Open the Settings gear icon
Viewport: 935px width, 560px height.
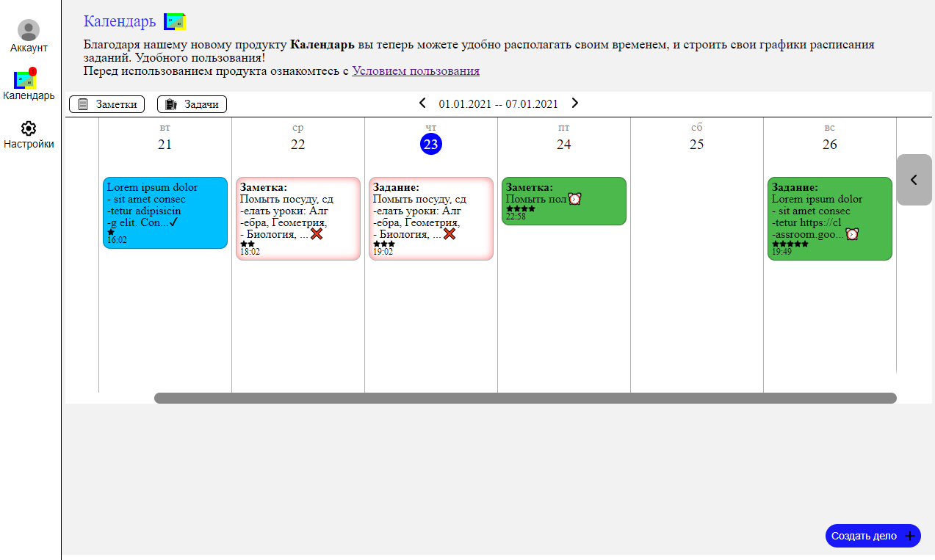[29, 128]
